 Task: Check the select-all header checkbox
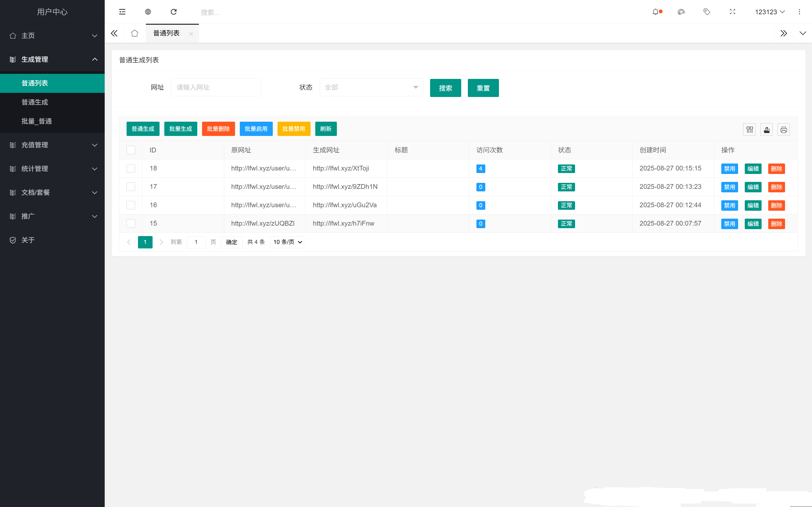coord(131,150)
